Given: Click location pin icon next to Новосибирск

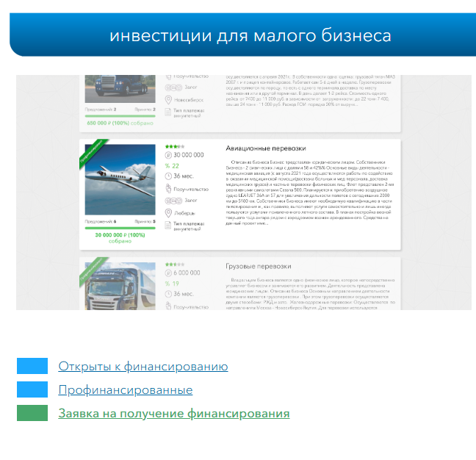Looking at the screenshot, I should click(168, 100).
